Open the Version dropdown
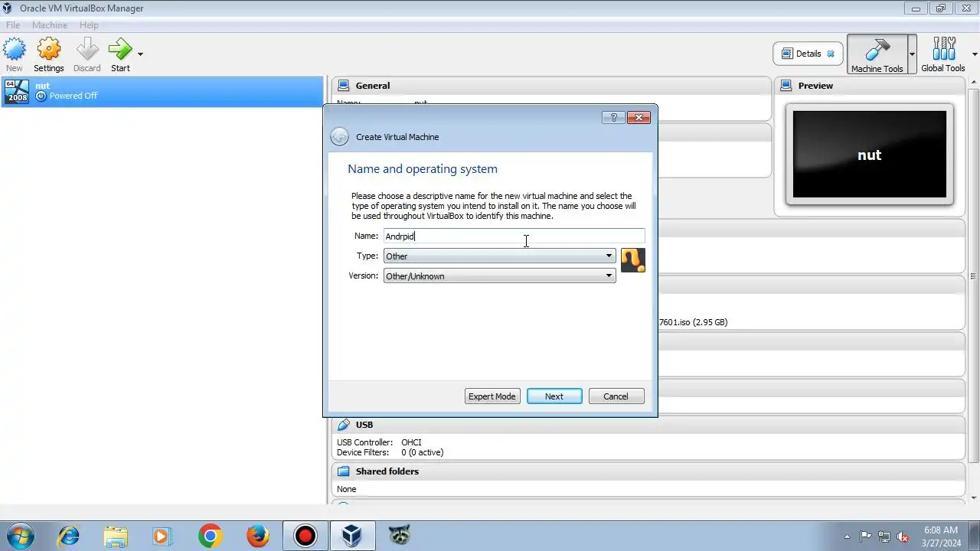The width and height of the screenshot is (980, 551). click(499, 275)
